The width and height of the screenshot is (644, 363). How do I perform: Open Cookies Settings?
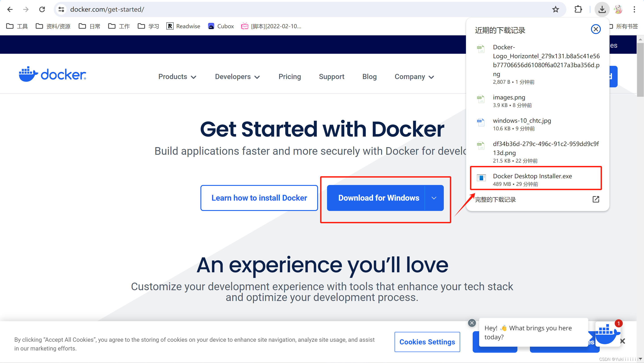click(427, 342)
